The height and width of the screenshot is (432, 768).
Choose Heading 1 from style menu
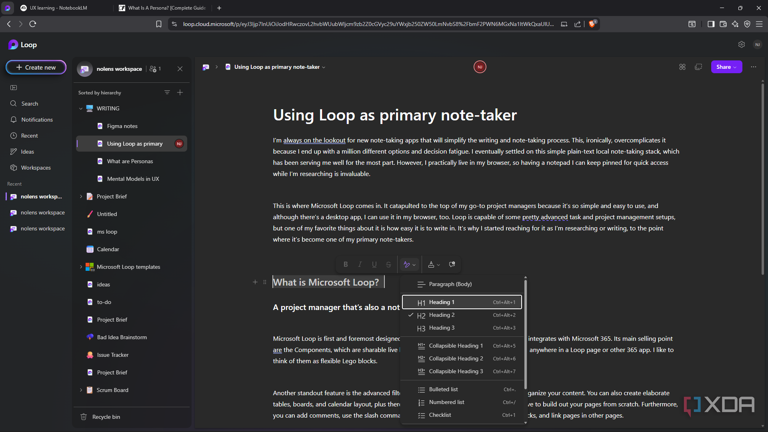(x=462, y=302)
